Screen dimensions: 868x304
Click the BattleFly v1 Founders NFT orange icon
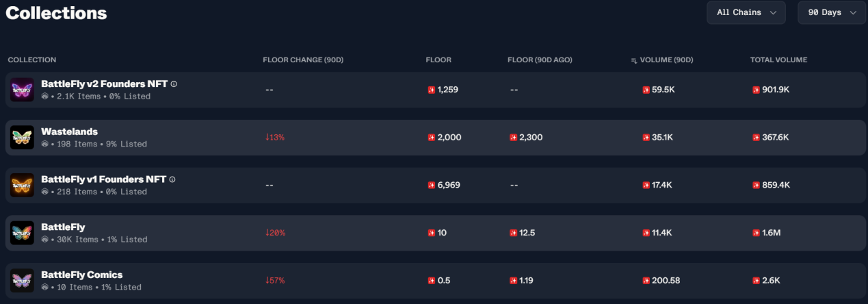(22, 185)
